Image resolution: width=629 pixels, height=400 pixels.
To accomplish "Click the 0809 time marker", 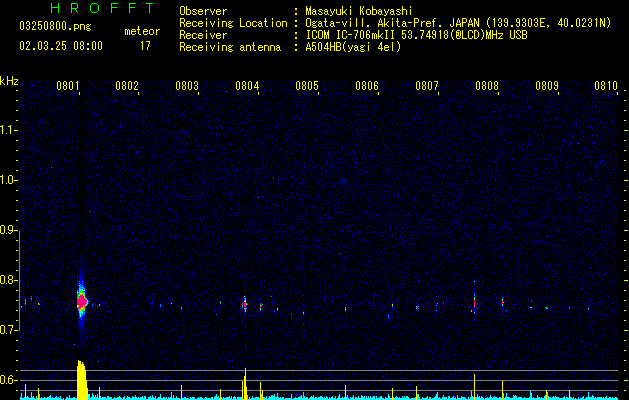I will pyautogui.click(x=547, y=86).
